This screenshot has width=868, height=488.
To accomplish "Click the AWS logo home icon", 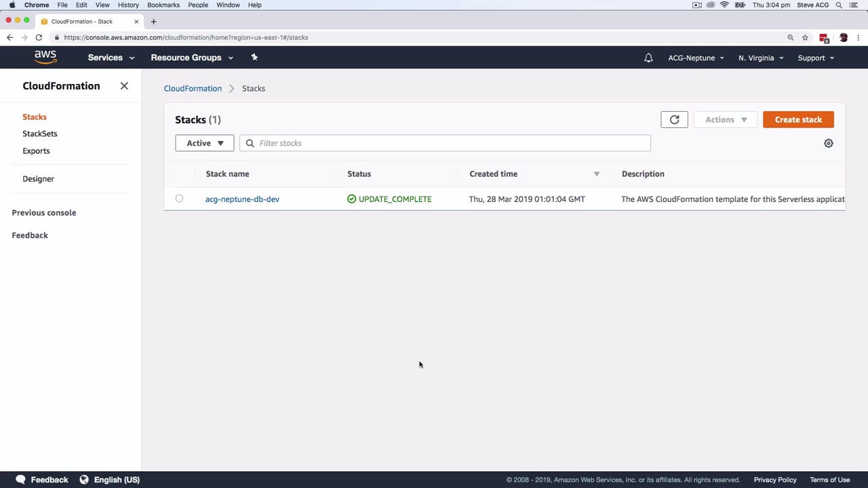I will pyautogui.click(x=45, y=58).
